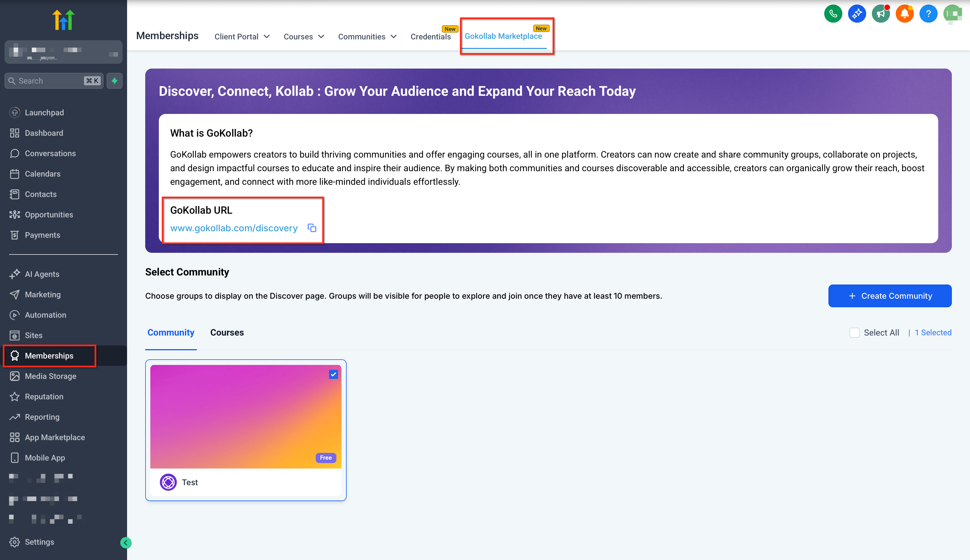Image resolution: width=970 pixels, height=560 pixels.
Task: Check the Select All checkbox
Action: coord(854,333)
